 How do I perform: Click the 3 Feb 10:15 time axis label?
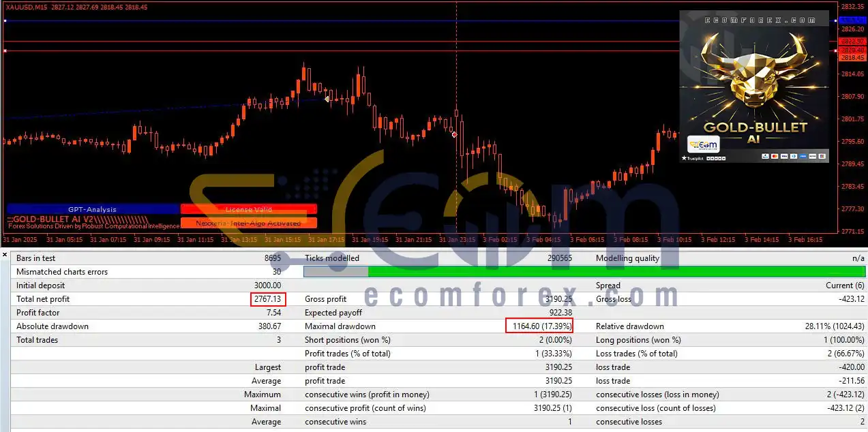(x=675, y=240)
